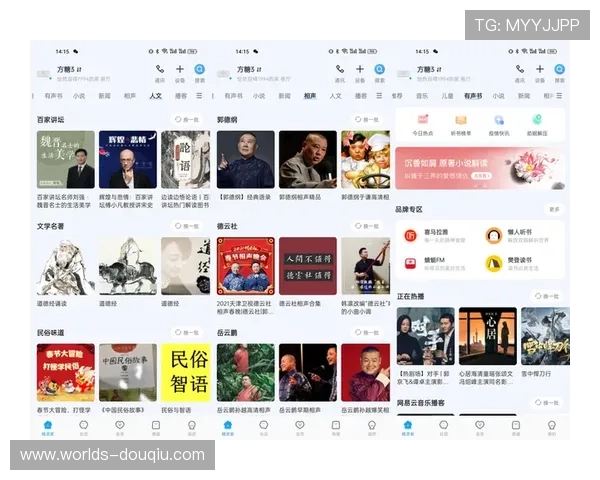Tap the 听书榜单 ranking icon

(x=460, y=120)
